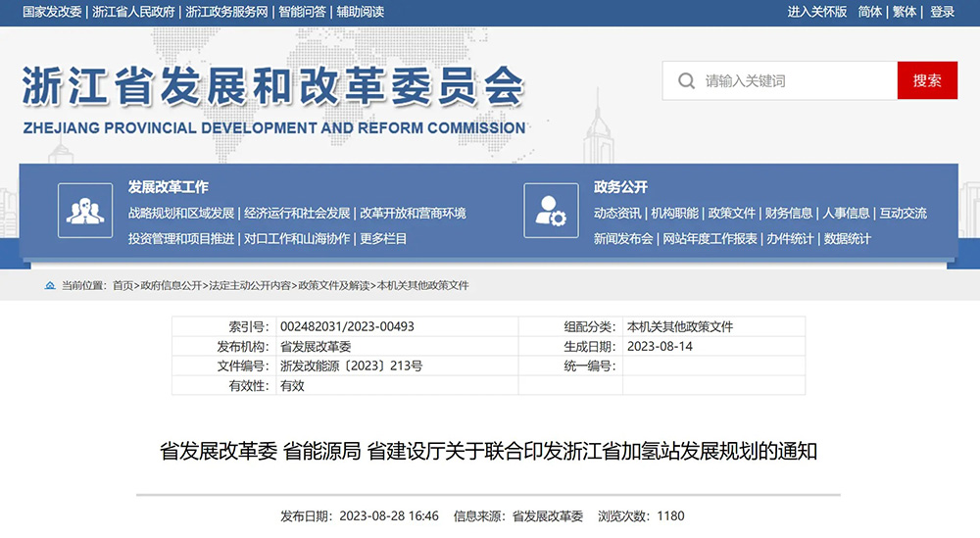Click the 发展改革工作 people icon
The image size is (980, 538).
point(85,211)
